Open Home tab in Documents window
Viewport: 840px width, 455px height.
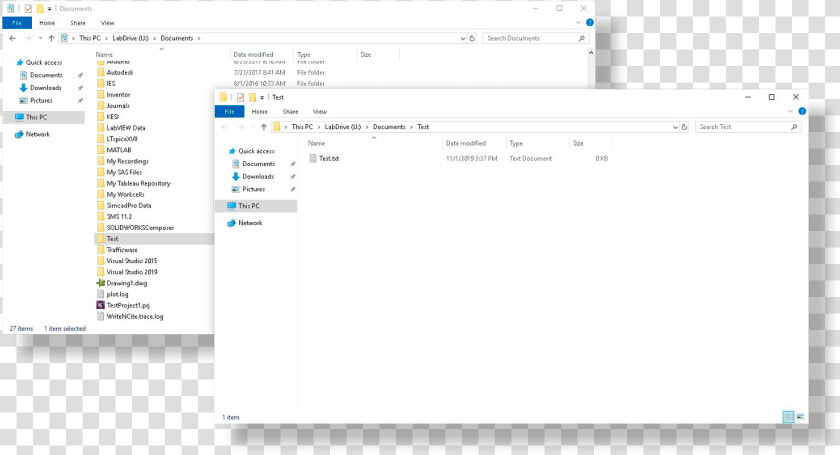tap(47, 23)
